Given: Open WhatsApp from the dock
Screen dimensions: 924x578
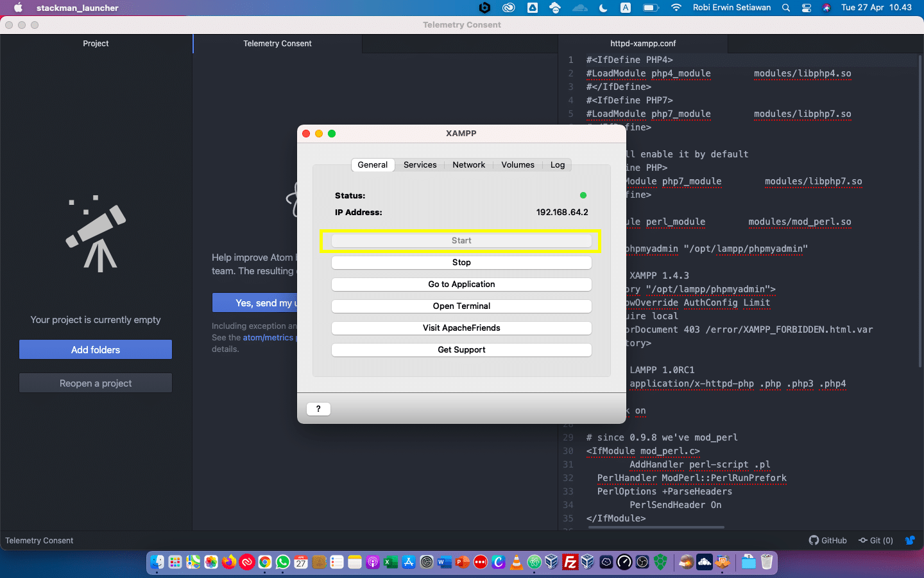Looking at the screenshot, I should point(283,563).
